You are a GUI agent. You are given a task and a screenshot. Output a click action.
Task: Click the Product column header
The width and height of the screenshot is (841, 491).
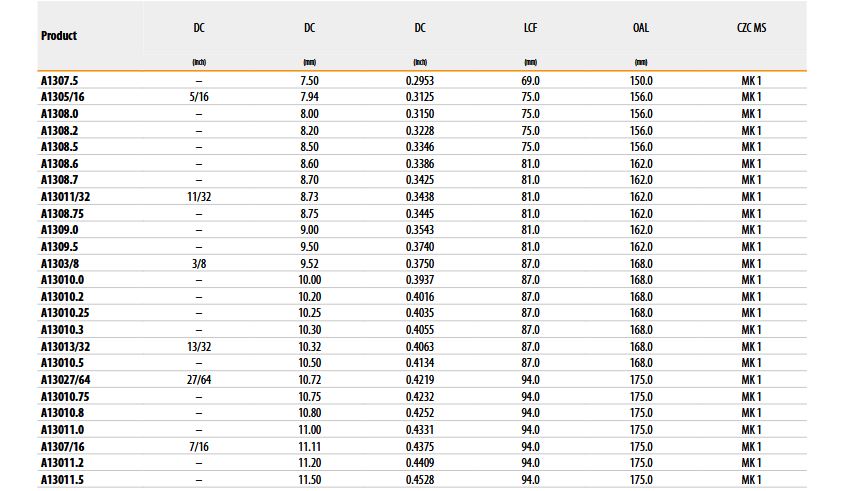(59, 36)
